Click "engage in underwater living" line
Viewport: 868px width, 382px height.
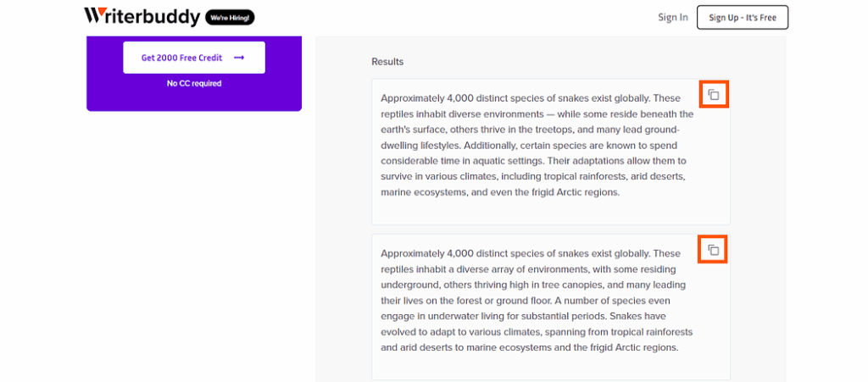[437, 317]
